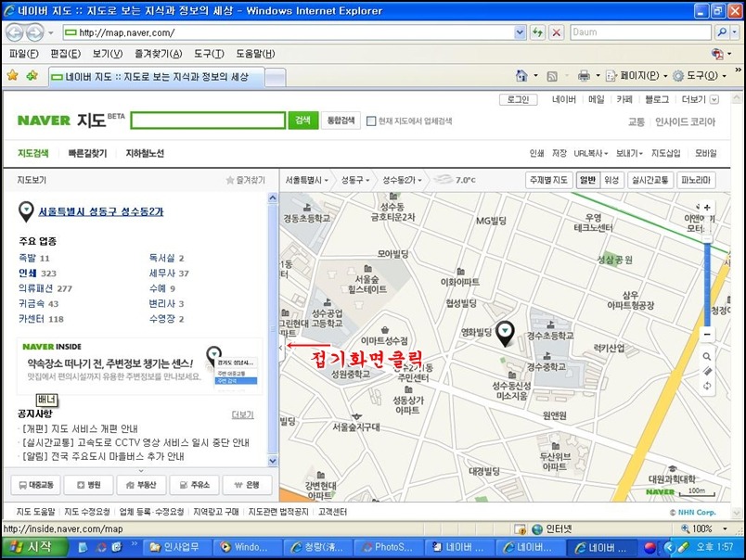Open the 도구(O) toolbar dropdown
The height and width of the screenshot is (560, 746).
700,76
